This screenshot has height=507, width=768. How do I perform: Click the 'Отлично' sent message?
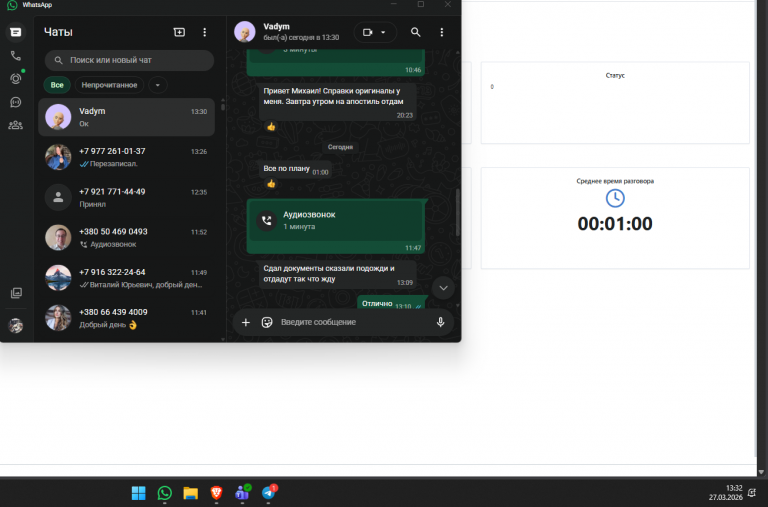click(391, 303)
